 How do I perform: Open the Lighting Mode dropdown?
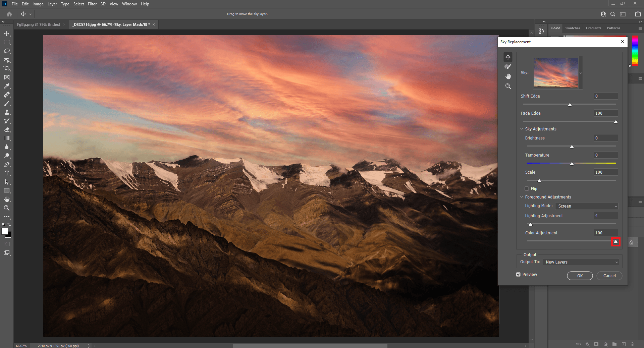click(x=586, y=206)
